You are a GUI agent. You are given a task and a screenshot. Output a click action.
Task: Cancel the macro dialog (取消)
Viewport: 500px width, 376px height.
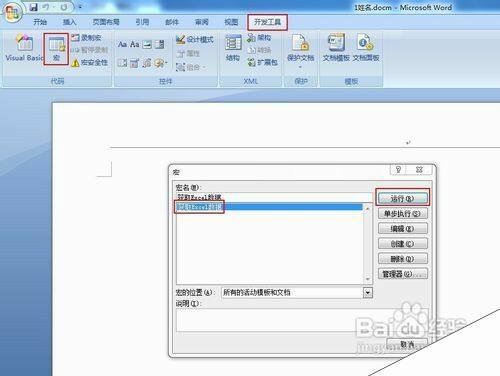pyautogui.click(x=407, y=344)
